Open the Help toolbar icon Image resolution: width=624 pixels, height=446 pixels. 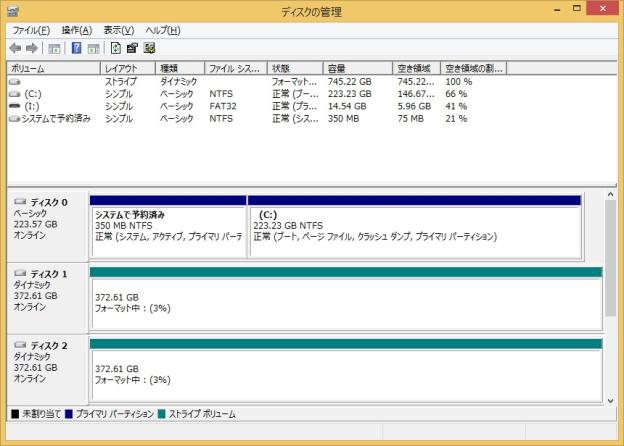click(x=76, y=48)
